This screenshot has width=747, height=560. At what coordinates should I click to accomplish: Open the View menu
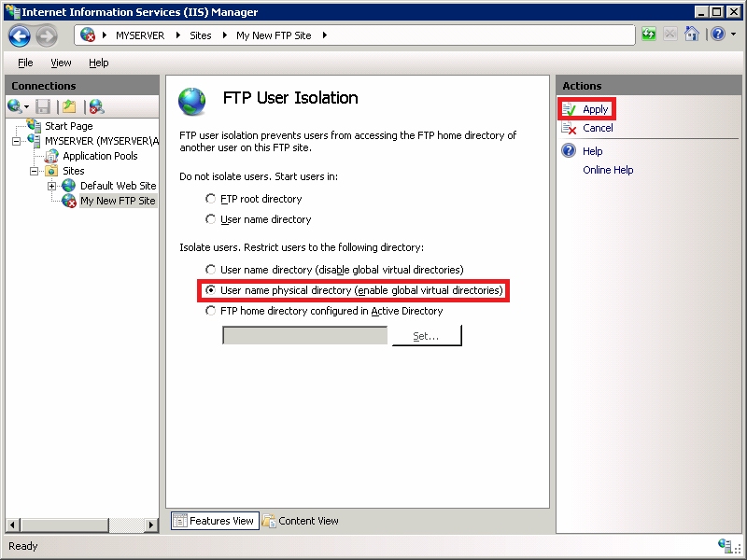click(x=61, y=63)
